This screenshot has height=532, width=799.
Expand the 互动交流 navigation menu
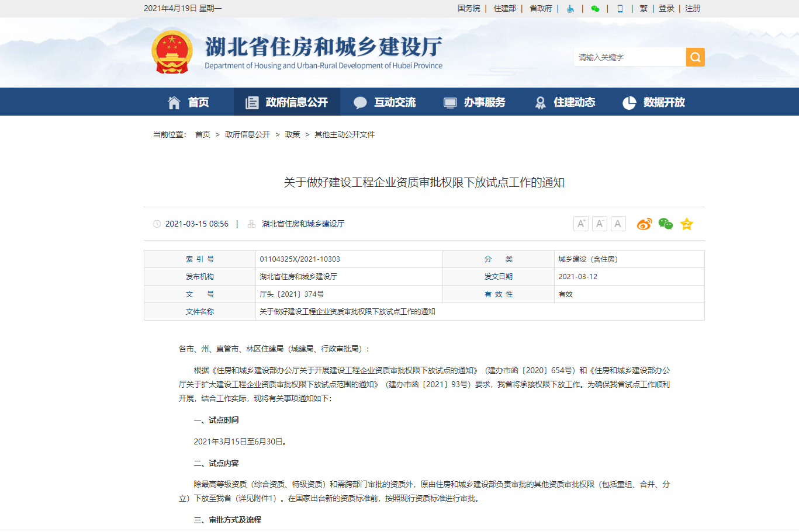click(x=385, y=102)
